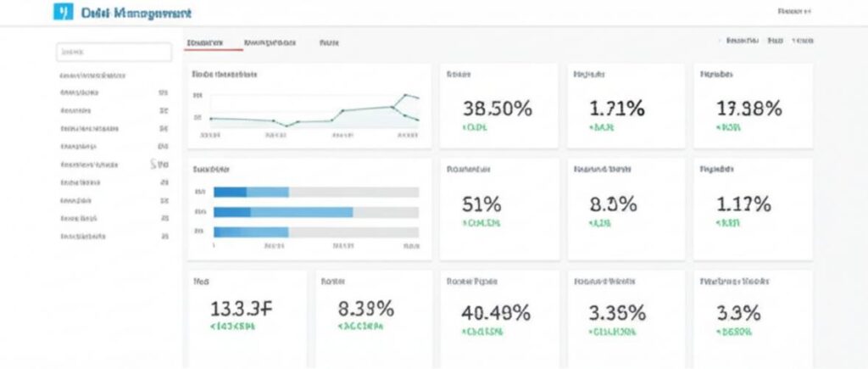
Task: Click the longest blue progress bar
Action: 283,212
